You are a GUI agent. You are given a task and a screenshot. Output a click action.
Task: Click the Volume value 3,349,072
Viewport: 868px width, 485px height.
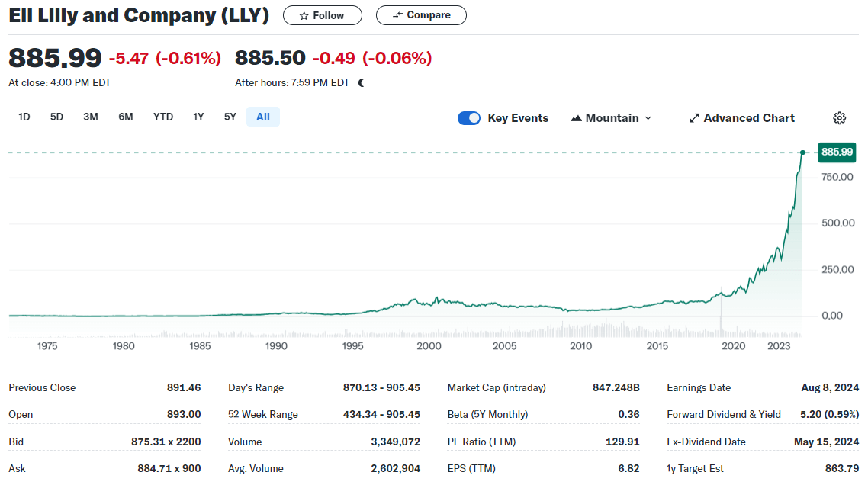click(395, 442)
